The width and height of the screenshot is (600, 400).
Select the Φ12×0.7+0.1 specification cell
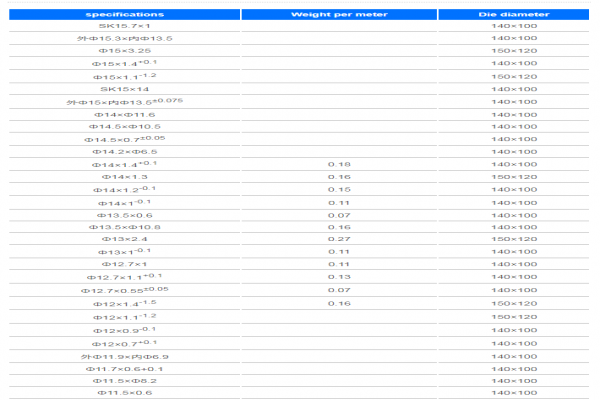[x=125, y=343]
